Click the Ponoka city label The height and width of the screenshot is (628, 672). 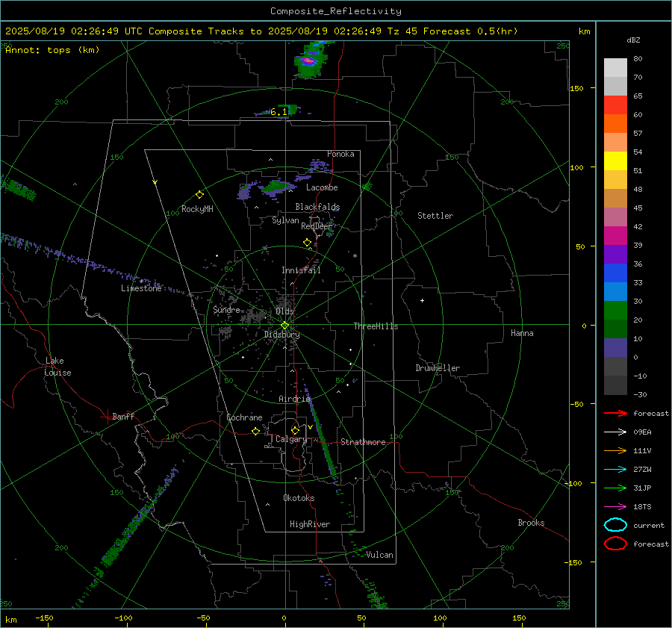340,154
